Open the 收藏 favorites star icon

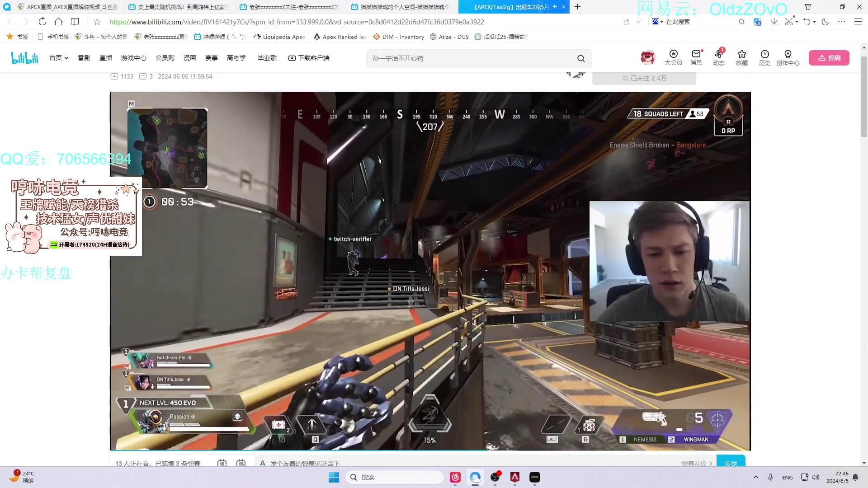(742, 58)
